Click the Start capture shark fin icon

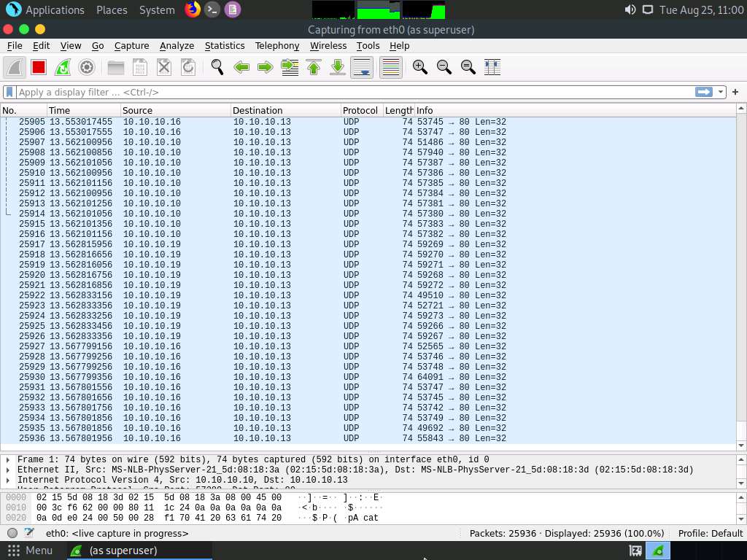pyautogui.click(x=15, y=67)
